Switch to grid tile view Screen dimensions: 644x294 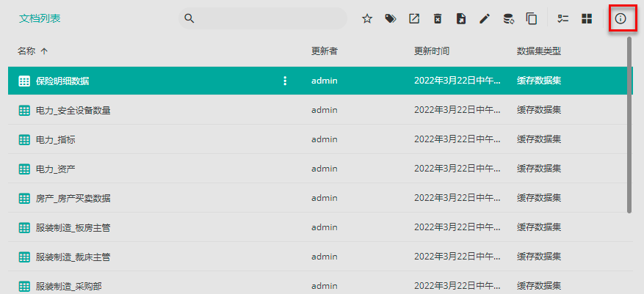click(x=587, y=19)
